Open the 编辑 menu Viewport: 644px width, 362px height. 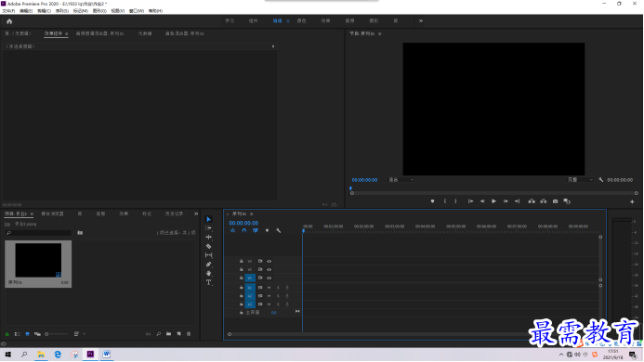26,11
